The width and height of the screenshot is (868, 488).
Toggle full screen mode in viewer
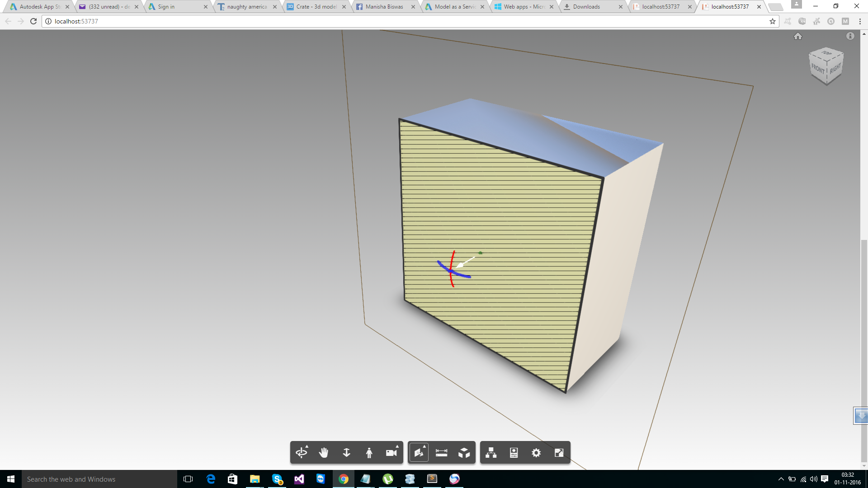(559, 453)
